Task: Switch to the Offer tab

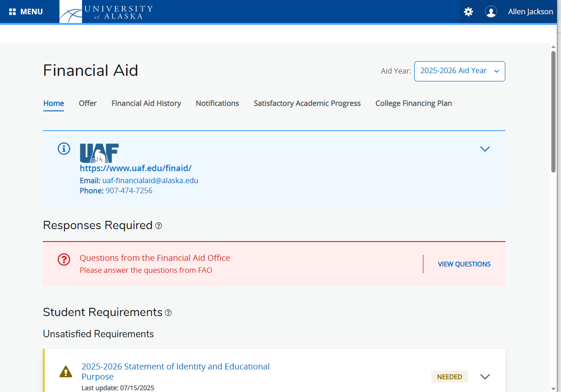Action: click(87, 104)
